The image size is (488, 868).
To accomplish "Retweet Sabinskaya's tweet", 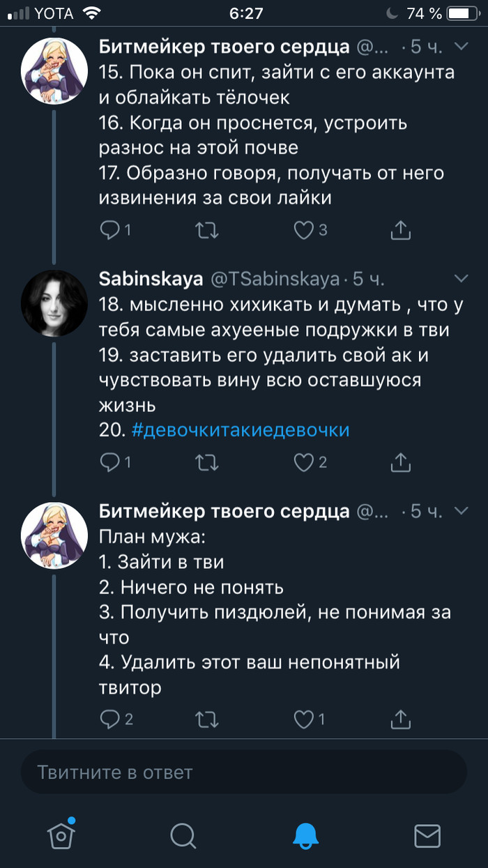I will tap(207, 462).
